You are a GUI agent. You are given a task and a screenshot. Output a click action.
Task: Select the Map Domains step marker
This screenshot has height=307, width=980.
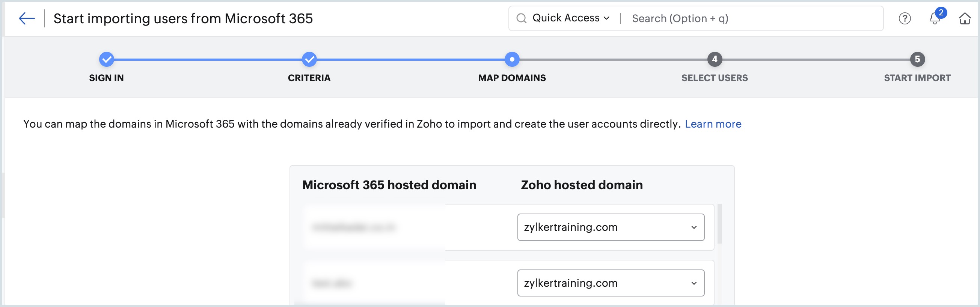pyautogui.click(x=512, y=59)
